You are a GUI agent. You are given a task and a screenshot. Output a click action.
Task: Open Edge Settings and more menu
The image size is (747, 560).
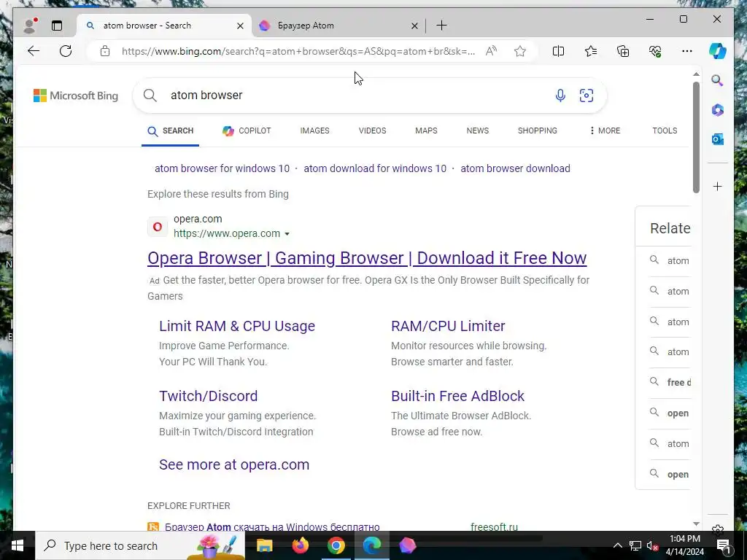pyautogui.click(x=687, y=51)
